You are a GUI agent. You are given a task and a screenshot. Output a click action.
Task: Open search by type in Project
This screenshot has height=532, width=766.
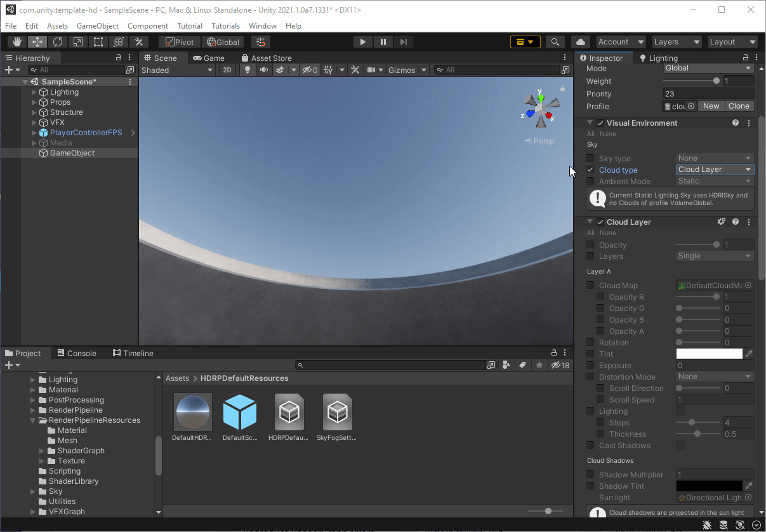point(506,365)
